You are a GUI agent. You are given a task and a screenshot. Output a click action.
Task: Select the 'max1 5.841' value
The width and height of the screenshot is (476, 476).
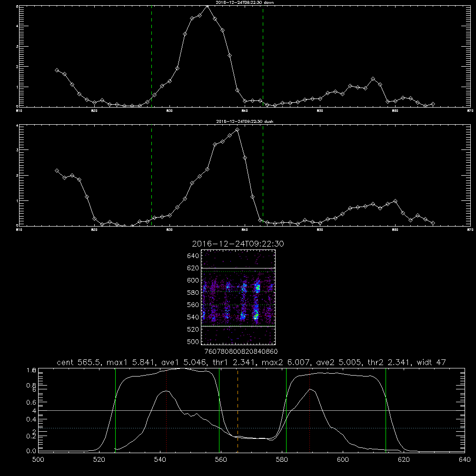pos(129,362)
